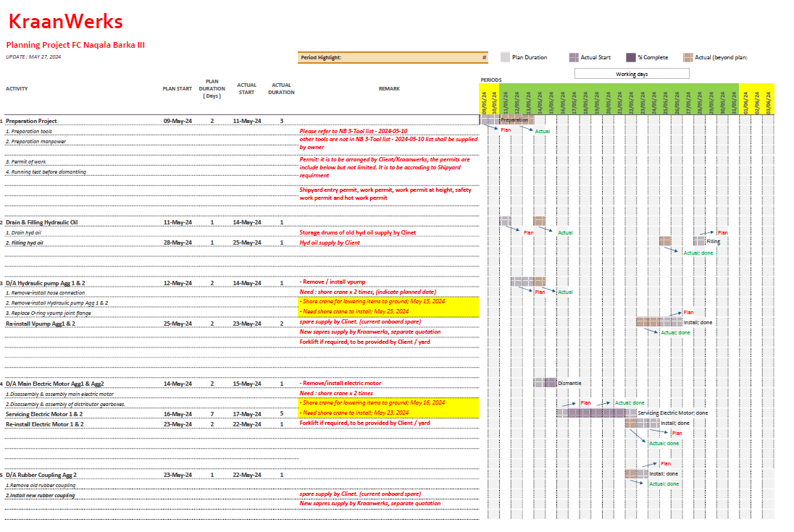Click the 'Filling' label in the Gantt chart
This screenshot has width=794, height=532.
point(713,242)
